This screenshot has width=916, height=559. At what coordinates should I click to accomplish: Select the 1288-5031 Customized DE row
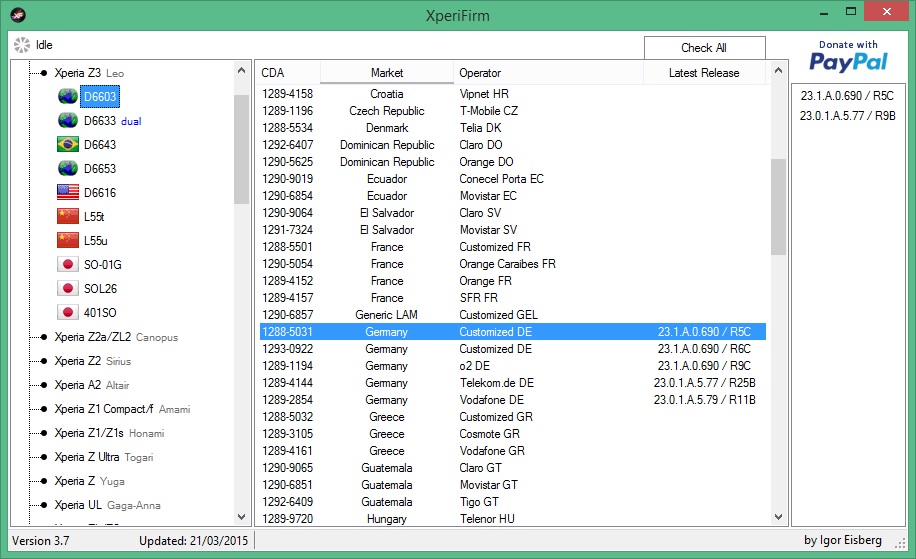512,332
